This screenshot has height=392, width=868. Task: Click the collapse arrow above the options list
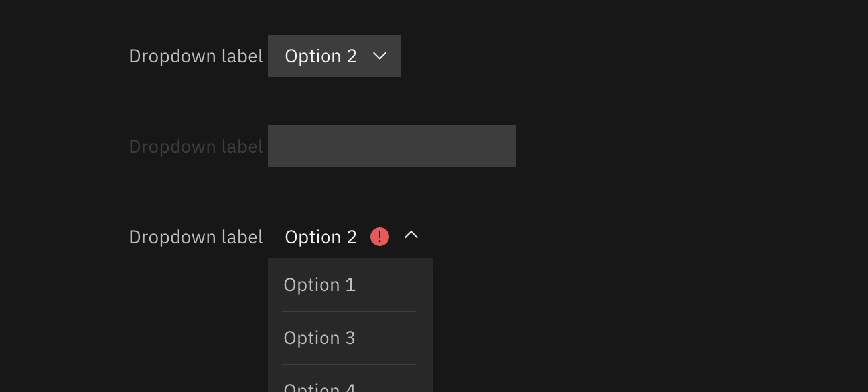coord(411,235)
